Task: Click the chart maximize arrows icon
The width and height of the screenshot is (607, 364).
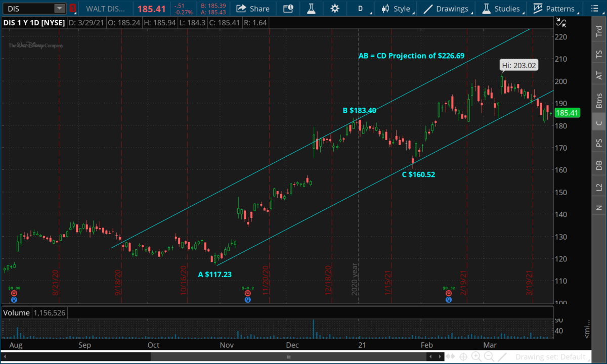Action: [561, 22]
